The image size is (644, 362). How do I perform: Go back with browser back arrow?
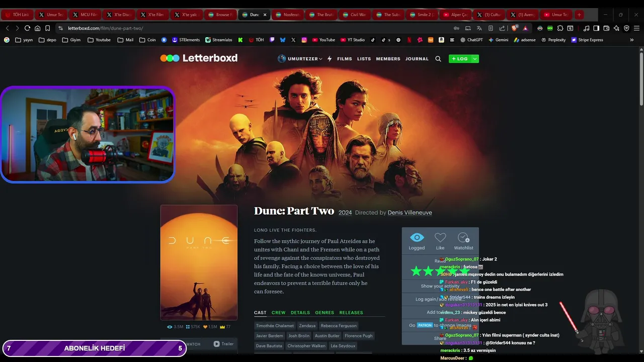pyautogui.click(x=7, y=28)
